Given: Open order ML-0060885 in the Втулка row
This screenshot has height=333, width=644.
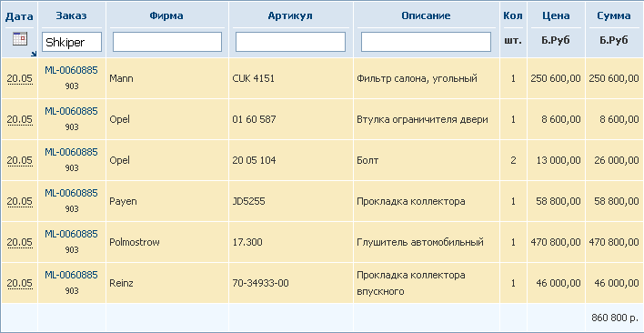Looking at the screenshot, I should pos(72,111).
